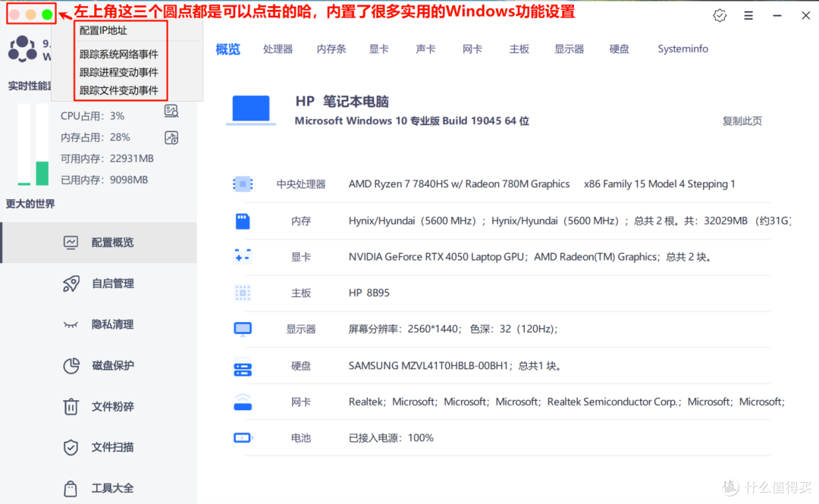Click the monitor row icon
The image size is (819, 504).
pyautogui.click(x=243, y=329)
